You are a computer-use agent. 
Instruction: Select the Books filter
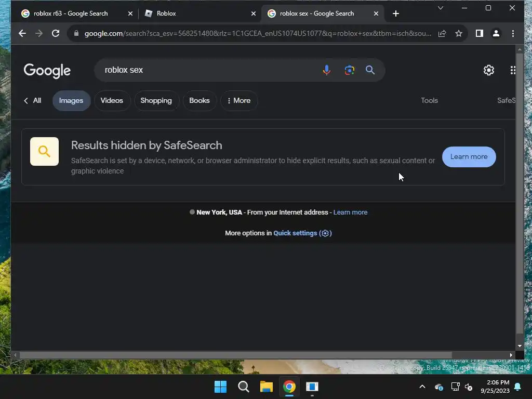(199, 100)
